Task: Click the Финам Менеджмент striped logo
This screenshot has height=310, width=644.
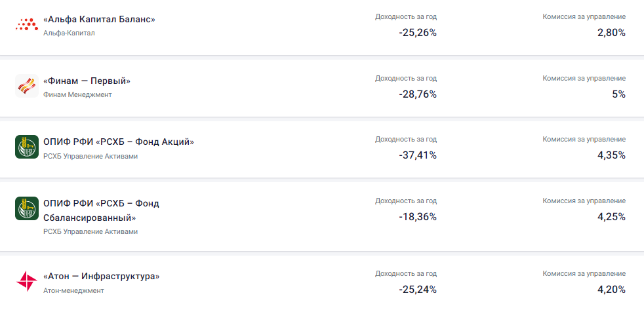Action: (x=27, y=86)
